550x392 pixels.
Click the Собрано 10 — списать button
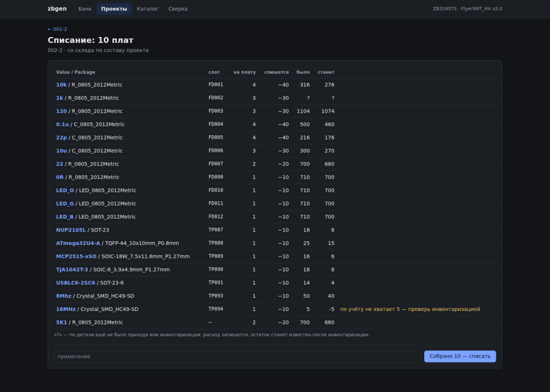click(460, 356)
